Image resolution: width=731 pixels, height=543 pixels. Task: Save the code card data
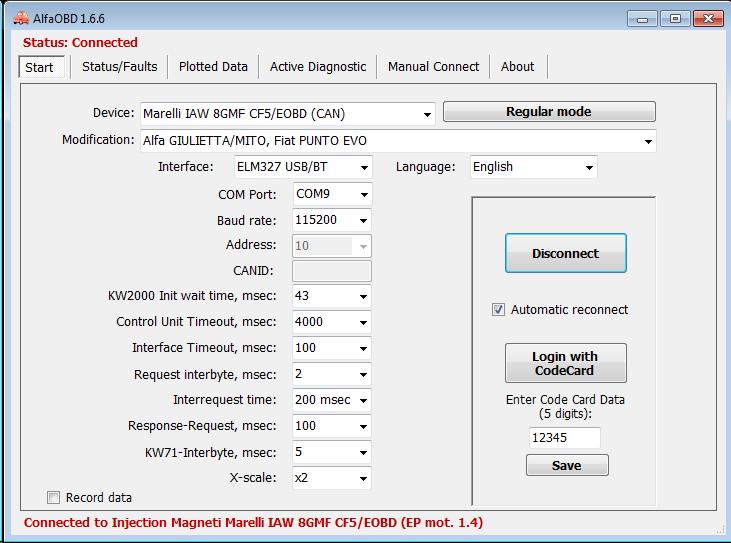pos(566,465)
